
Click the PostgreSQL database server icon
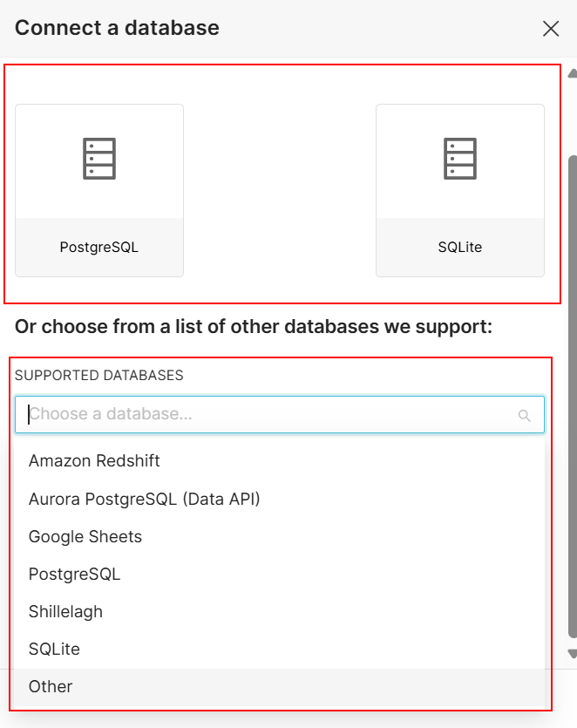coord(99,159)
